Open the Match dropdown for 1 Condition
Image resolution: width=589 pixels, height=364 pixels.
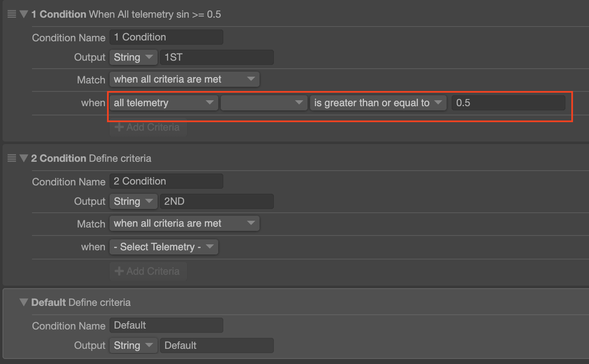coord(184,79)
